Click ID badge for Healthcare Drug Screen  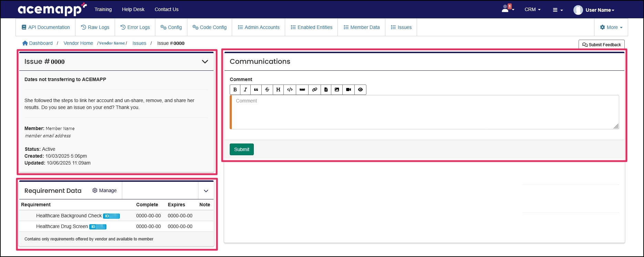[98, 227]
